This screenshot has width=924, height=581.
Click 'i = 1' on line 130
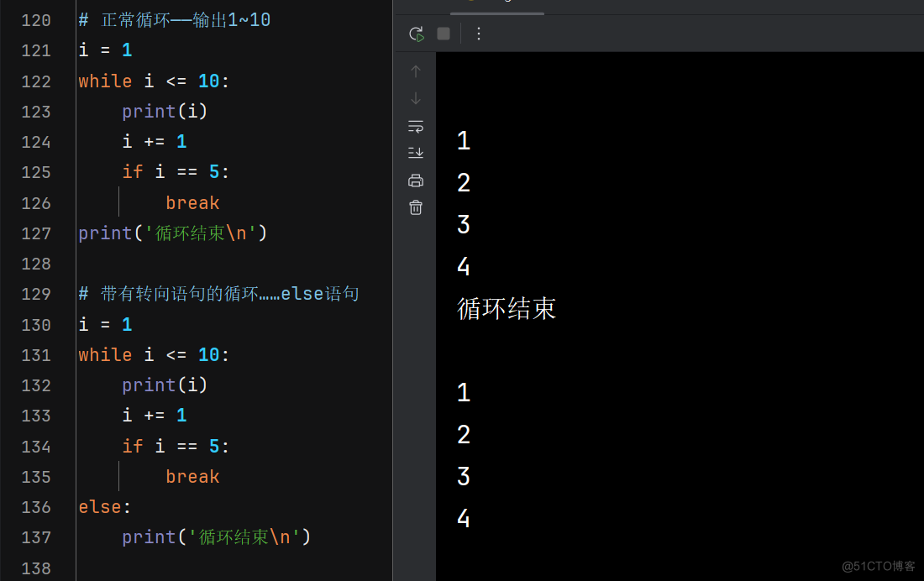pyautogui.click(x=106, y=325)
